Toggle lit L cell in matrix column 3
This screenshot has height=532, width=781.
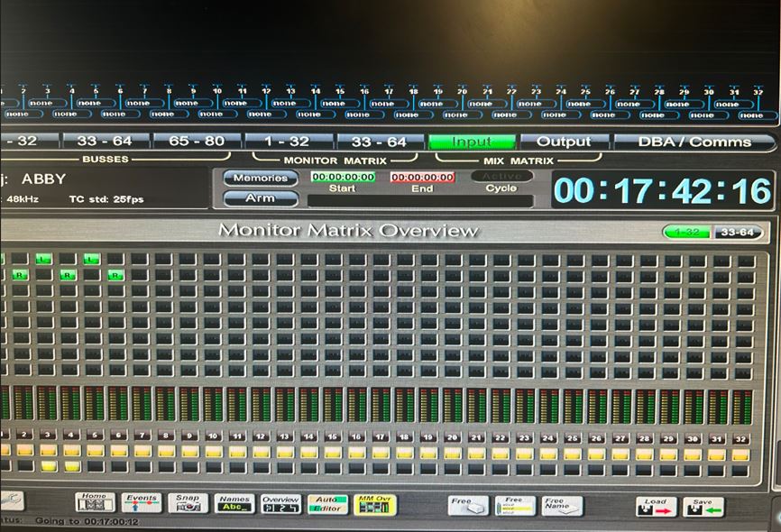pyautogui.click(x=44, y=259)
